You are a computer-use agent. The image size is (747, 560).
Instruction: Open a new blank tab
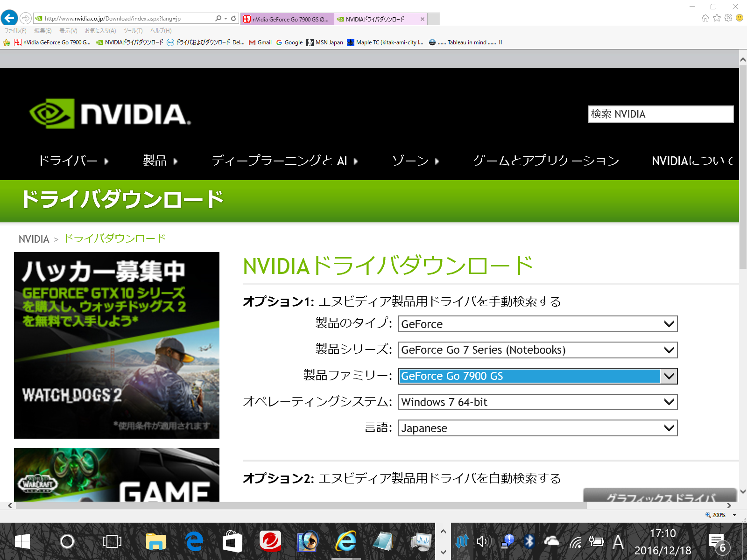pos(434,19)
